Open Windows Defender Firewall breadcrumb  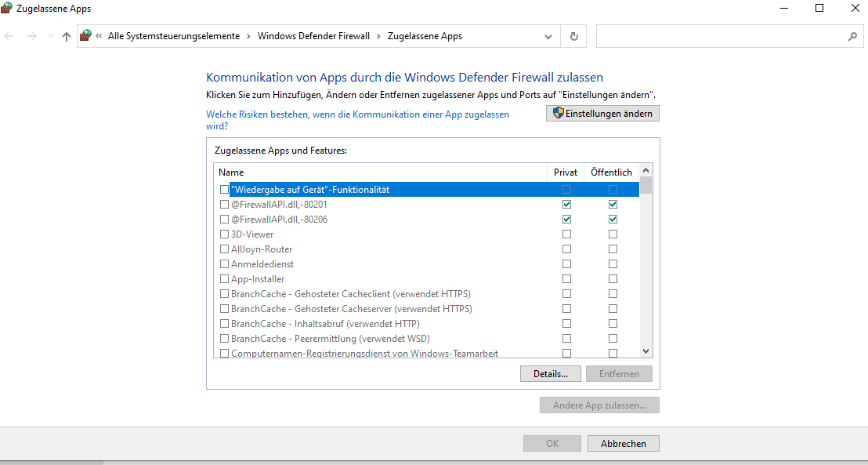tap(314, 36)
